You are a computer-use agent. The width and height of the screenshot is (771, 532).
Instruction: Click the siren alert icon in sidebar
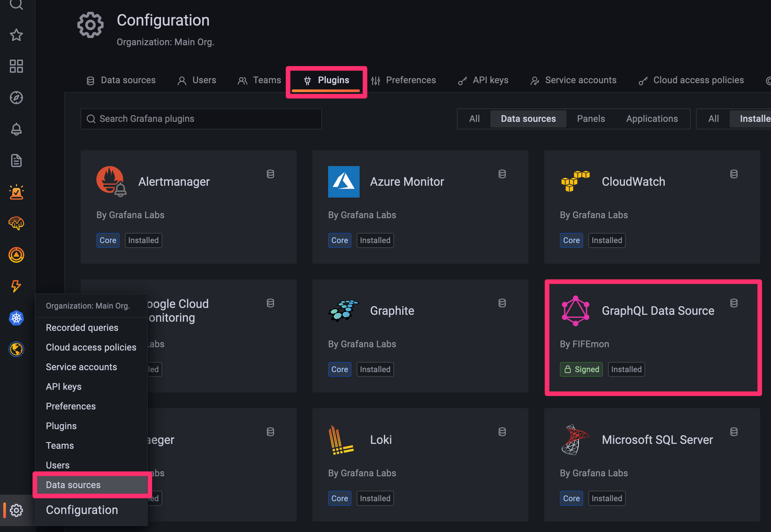coord(16,192)
